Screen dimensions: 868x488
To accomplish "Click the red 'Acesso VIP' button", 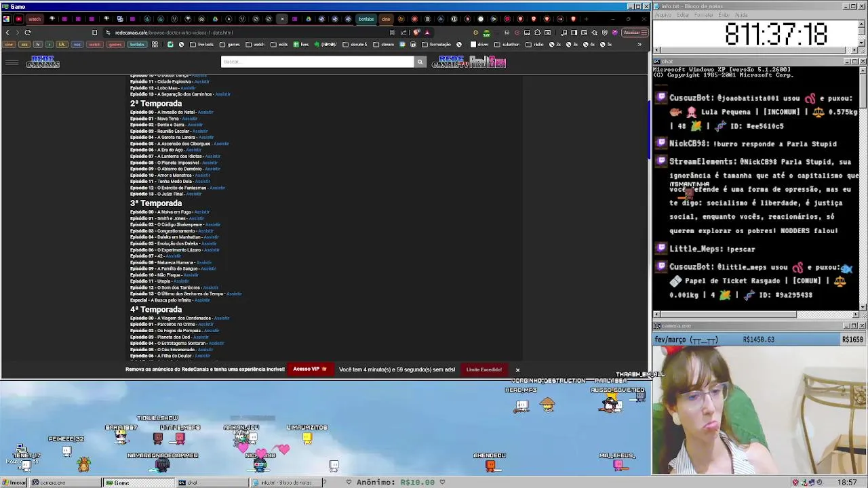I will (x=310, y=369).
